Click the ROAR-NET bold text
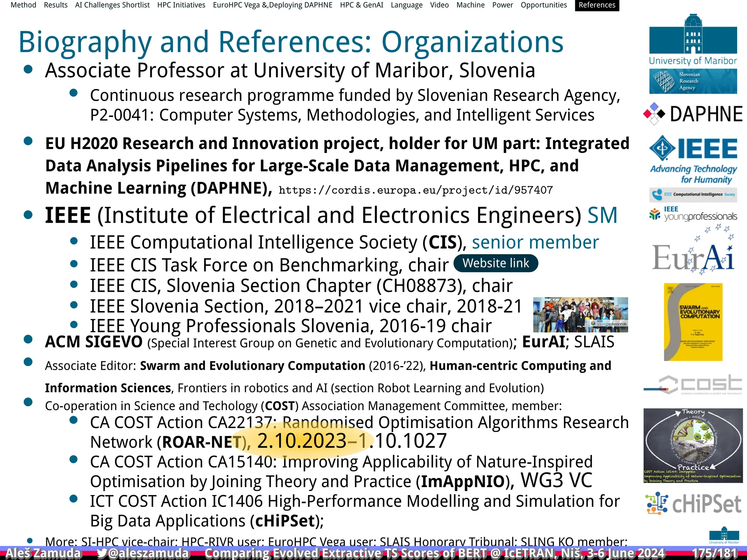Image resolution: width=747 pixels, height=560 pixels. click(201, 442)
